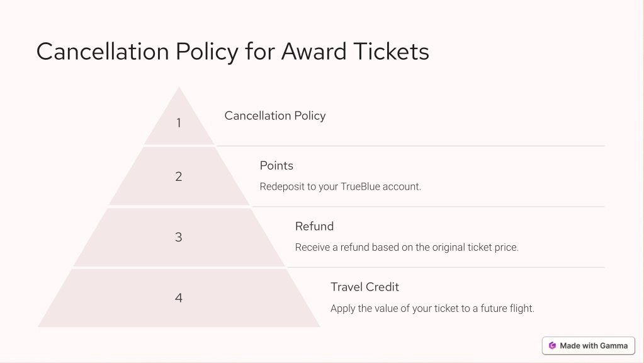Image resolution: width=644 pixels, height=363 pixels.
Task: Click the Made with Gamma badge
Action: coord(588,346)
